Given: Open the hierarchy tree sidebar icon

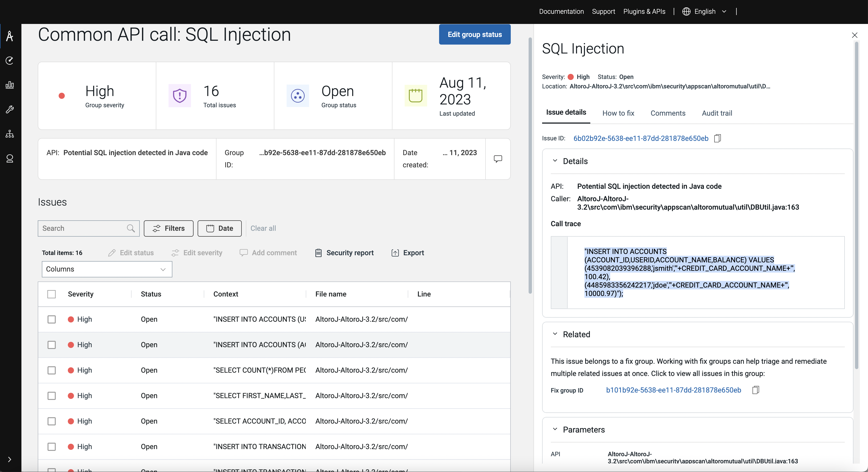Looking at the screenshot, I should 10,134.
